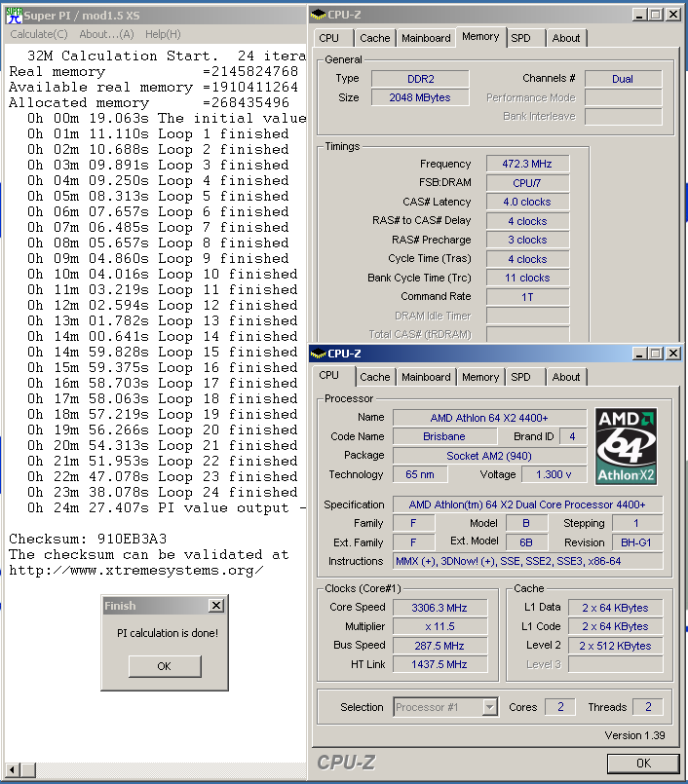Select Memory tab in upper CPU-Z window
Screen dimensions: 688x784
click(480, 37)
